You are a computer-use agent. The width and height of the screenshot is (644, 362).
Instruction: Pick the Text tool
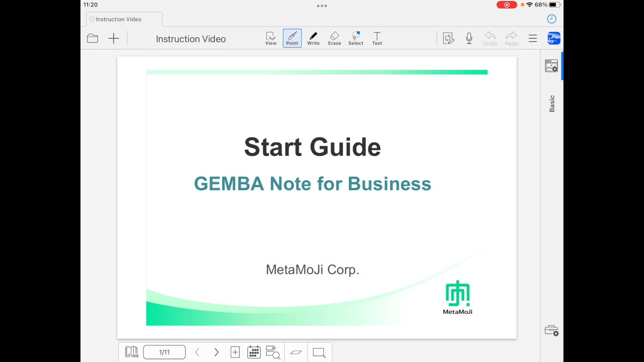(377, 38)
